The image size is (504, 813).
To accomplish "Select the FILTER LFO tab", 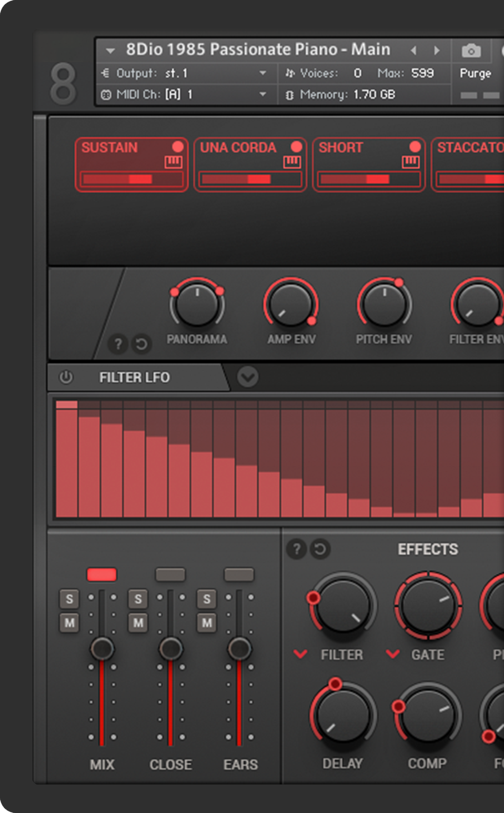I will [135, 378].
